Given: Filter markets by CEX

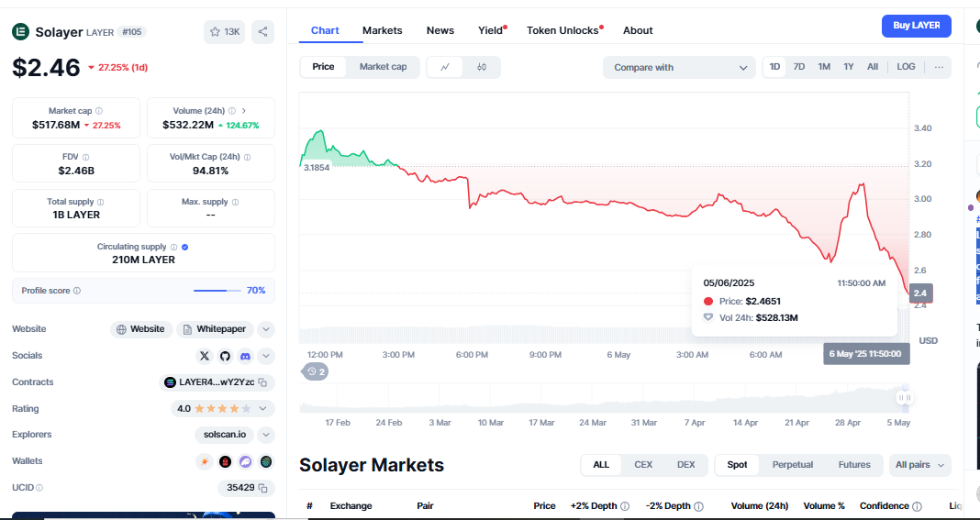Looking at the screenshot, I should (x=643, y=465).
